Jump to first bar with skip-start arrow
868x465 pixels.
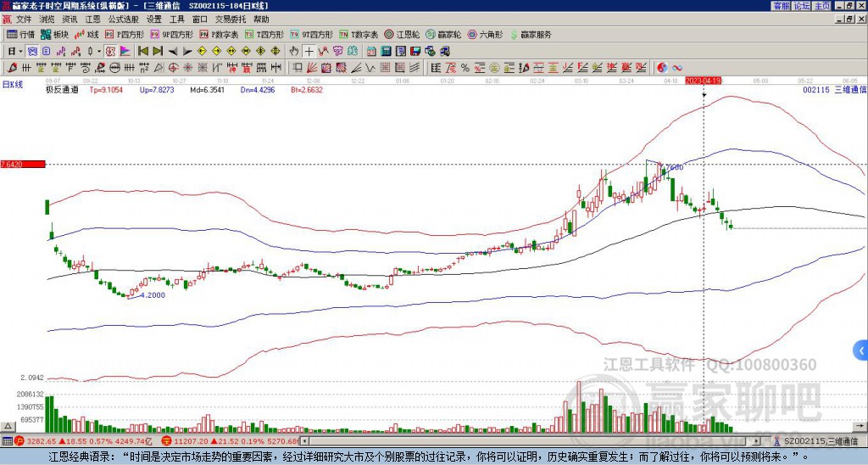click(x=142, y=51)
